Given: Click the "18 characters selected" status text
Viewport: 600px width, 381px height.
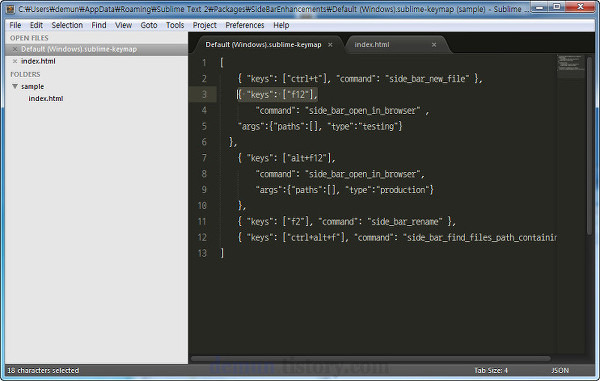Looking at the screenshot, I should coord(43,370).
